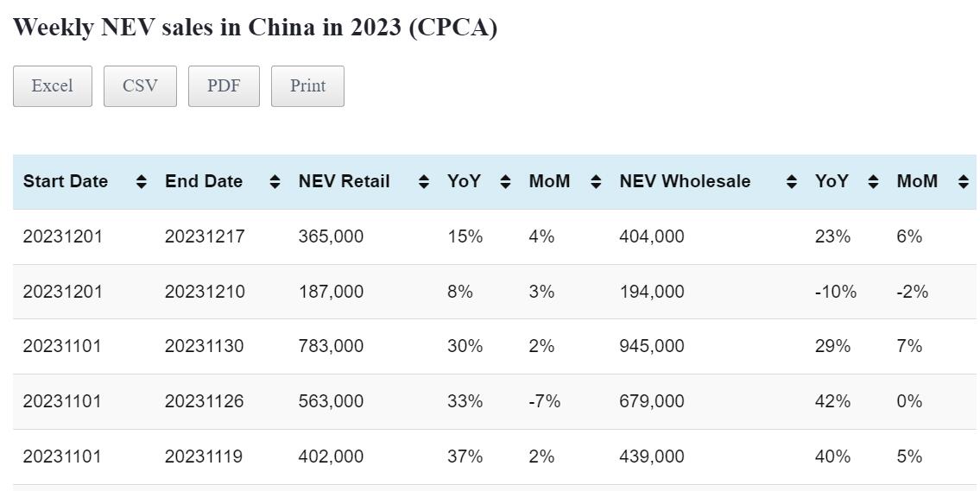
Task: Export the table as PDF
Action: click(x=224, y=86)
